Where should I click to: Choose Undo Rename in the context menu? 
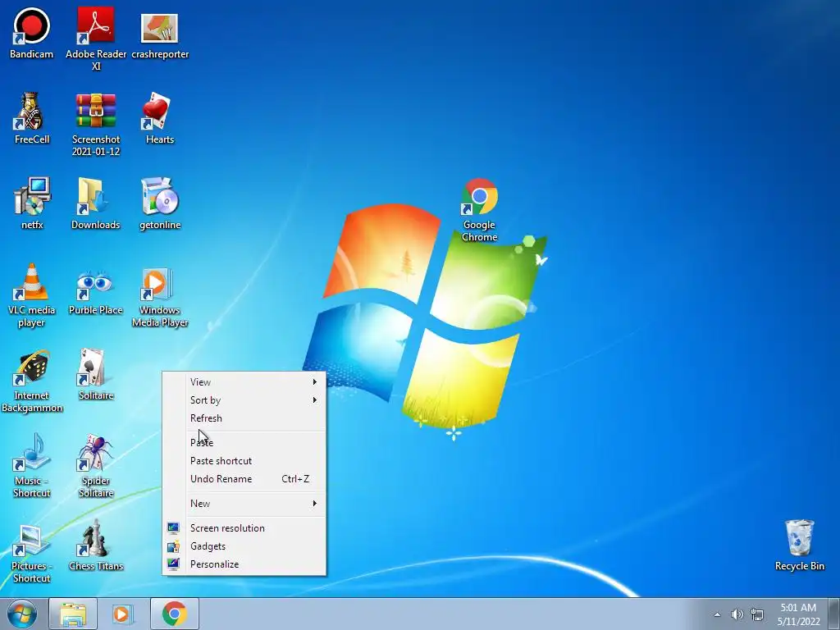(244, 479)
